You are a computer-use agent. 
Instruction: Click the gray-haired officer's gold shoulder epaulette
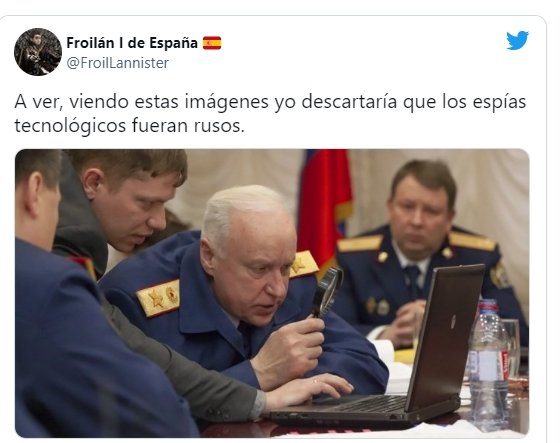coord(158,298)
